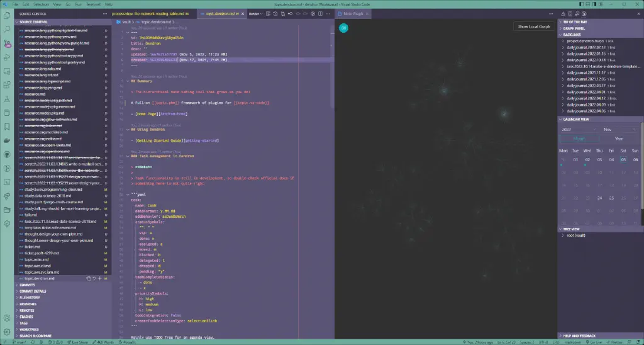Image resolution: width=644 pixels, height=345 pixels.
Task: Click the 460 Words status bar entry
Action: pos(103,342)
